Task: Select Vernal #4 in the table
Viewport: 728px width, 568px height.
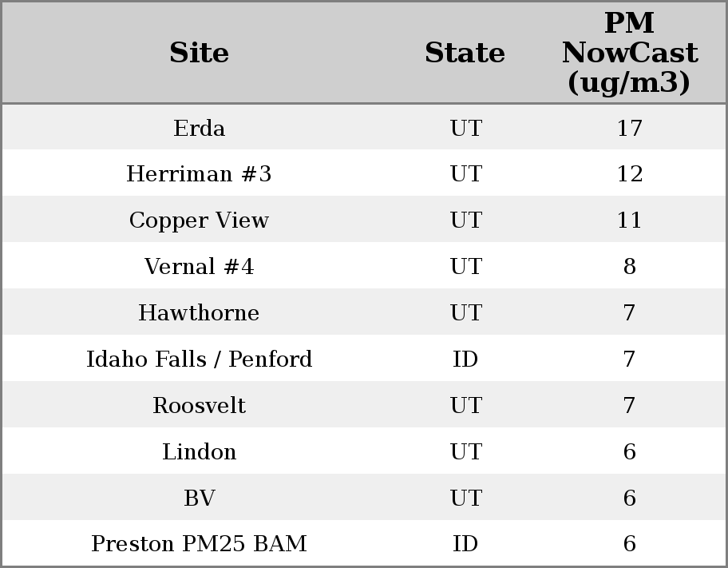Action: pos(199,267)
